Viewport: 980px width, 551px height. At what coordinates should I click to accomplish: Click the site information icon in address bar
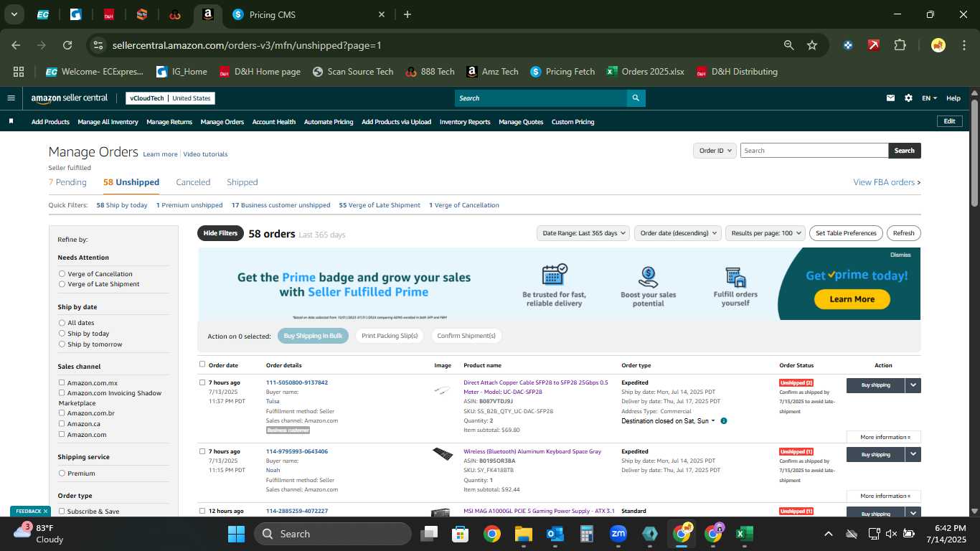click(98, 45)
